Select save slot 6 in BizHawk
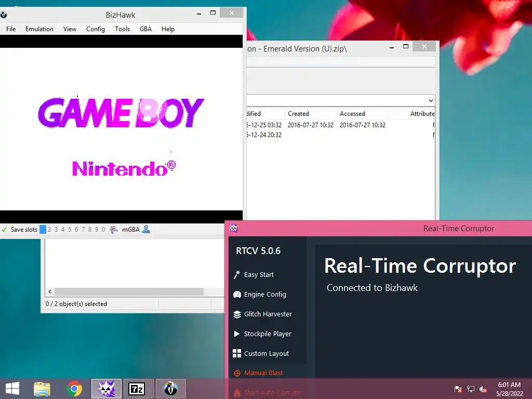The image size is (532, 399). pos(76,229)
